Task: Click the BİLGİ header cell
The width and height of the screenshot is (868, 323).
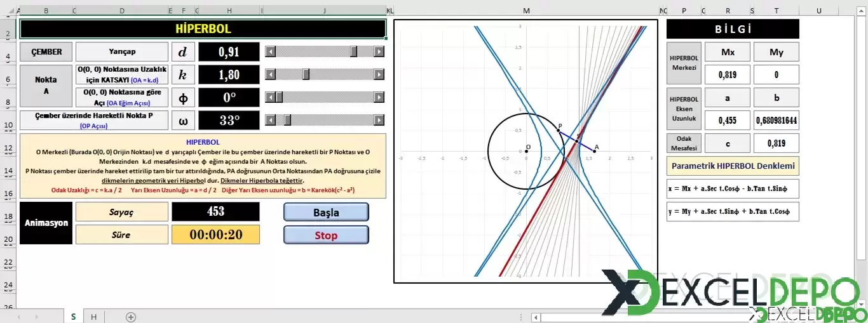Action: 733,29
